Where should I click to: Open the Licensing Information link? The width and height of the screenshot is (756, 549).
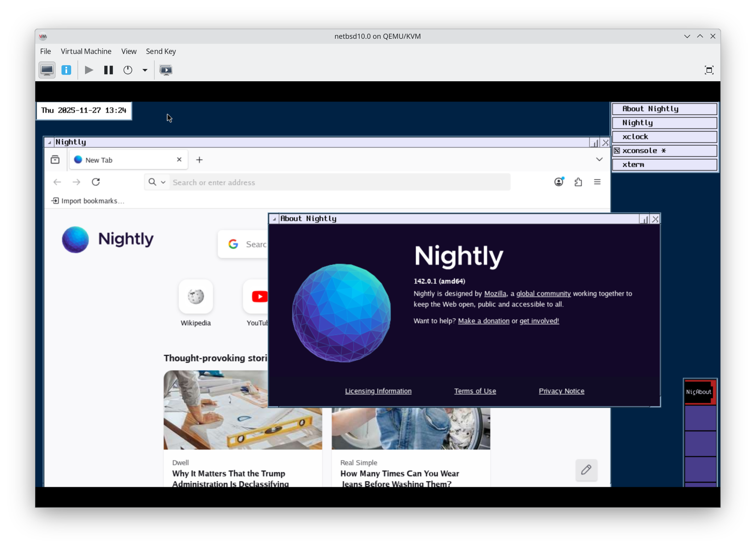click(378, 391)
